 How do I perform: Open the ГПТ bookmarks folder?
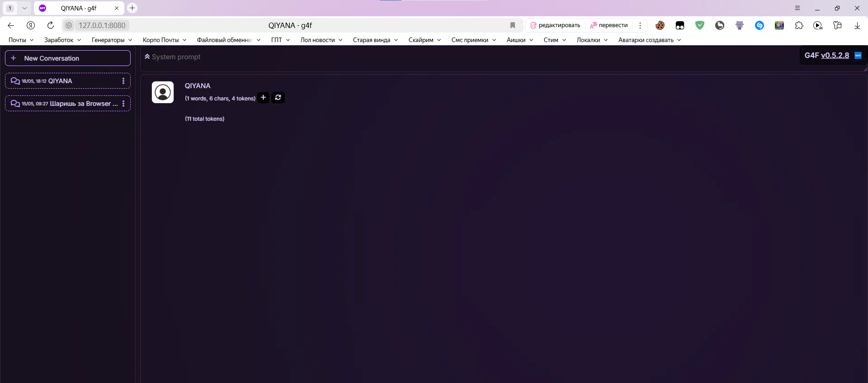coord(280,40)
